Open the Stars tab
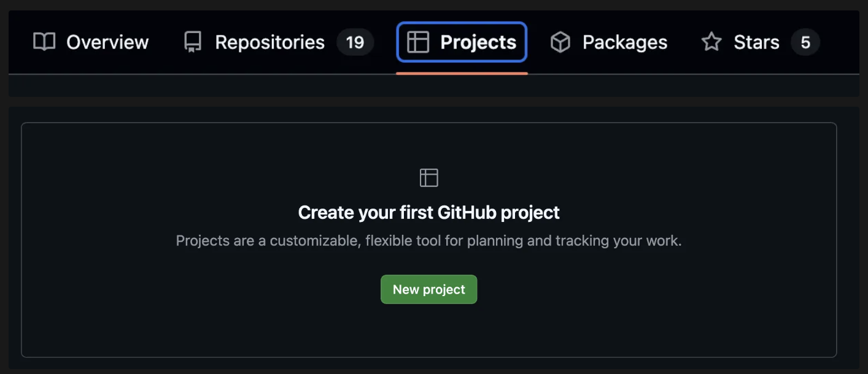This screenshot has height=374, width=868. click(x=756, y=42)
